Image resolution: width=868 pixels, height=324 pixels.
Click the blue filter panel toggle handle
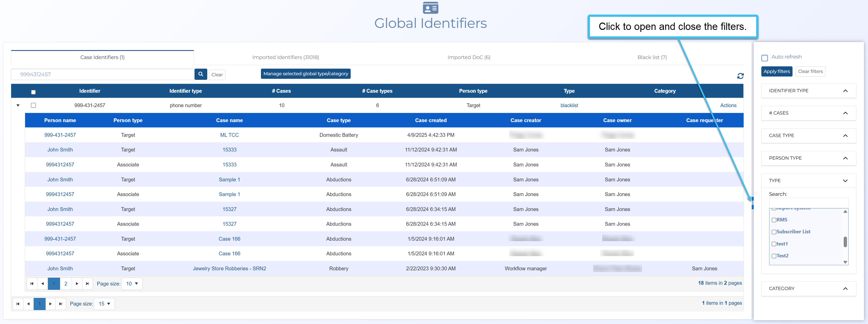click(x=752, y=203)
